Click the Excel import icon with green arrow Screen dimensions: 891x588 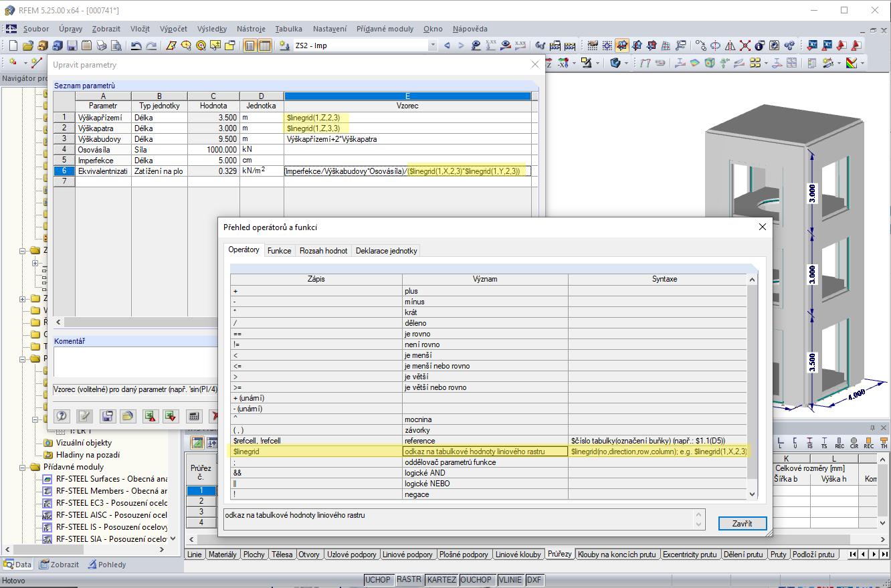point(171,415)
